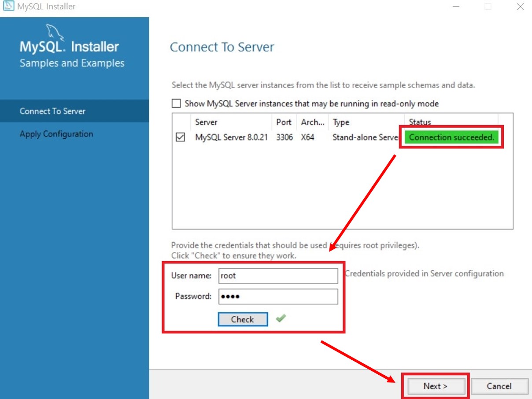Click the Connection succeeded status cell
The width and height of the screenshot is (532, 399).
coord(451,137)
